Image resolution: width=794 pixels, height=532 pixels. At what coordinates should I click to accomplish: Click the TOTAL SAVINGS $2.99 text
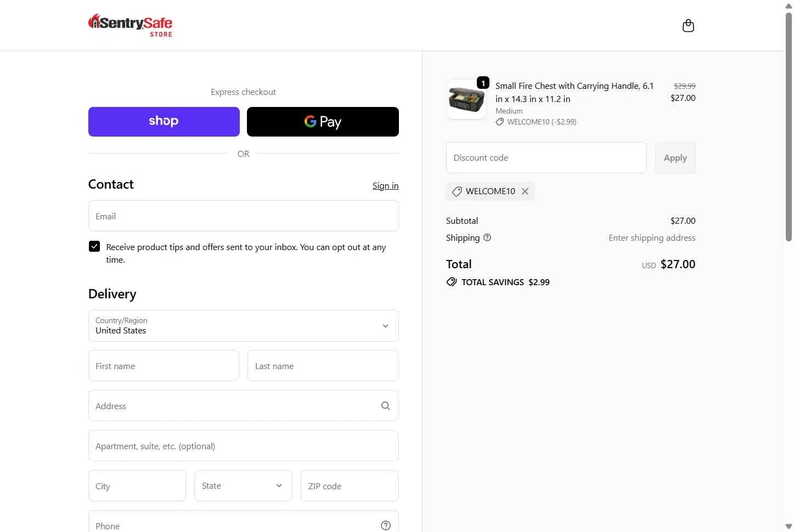click(505, 282)
